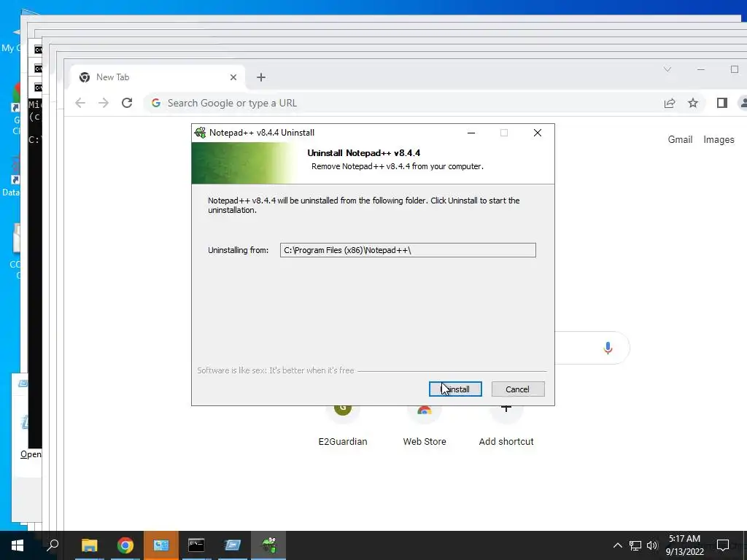Minimize the Notepad++ Uninstall dialog
Viewport: 747px width, 560px height.
tap(471, 133)
